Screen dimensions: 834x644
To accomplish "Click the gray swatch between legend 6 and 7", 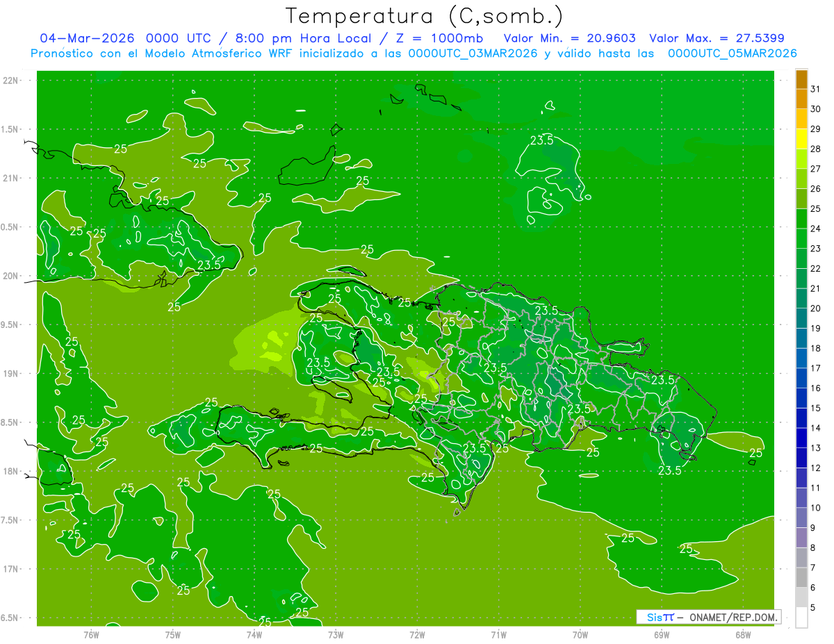I will pyautogui.click(x=801, y=577).
